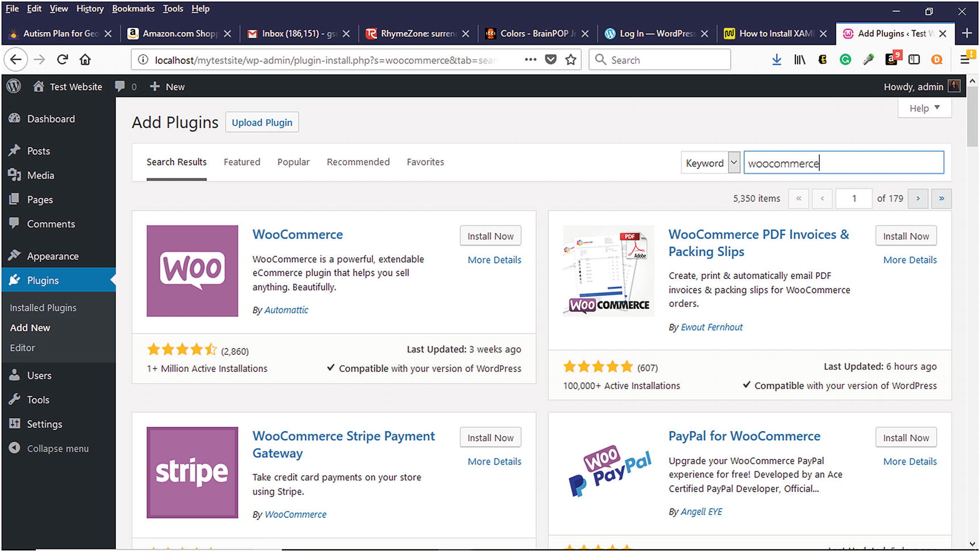Viewport: 980px width, 552px height.
Task: Click the plugin search input field
Action: click(x=844, y=163)
